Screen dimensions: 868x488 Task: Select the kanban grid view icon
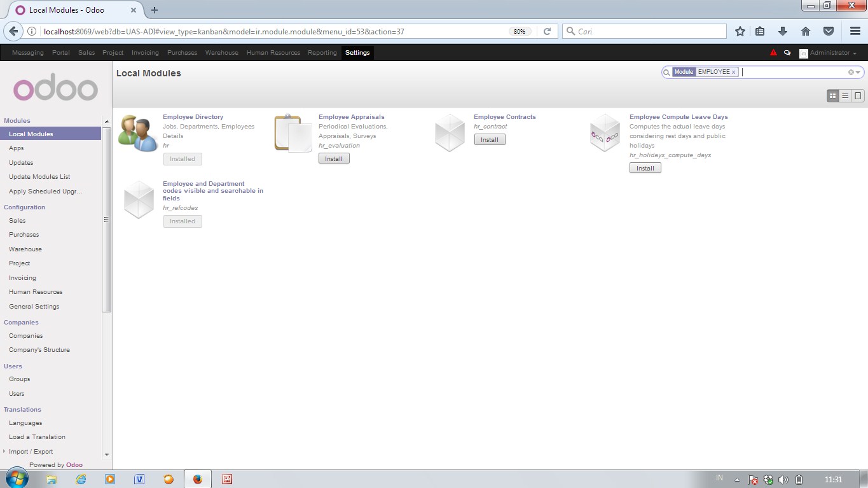tap(833, 95)
